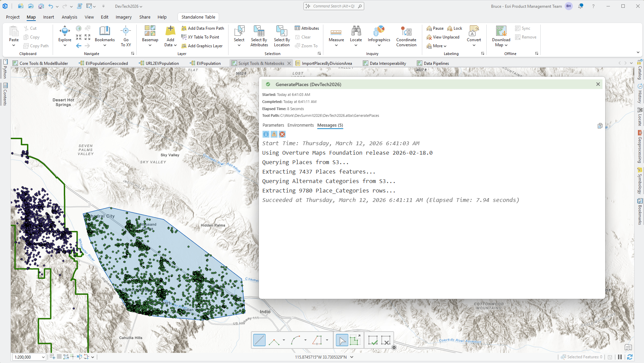The image size is (644, 363).
Task: Open the Bookmarks gallery
Action: click(105, 36)
